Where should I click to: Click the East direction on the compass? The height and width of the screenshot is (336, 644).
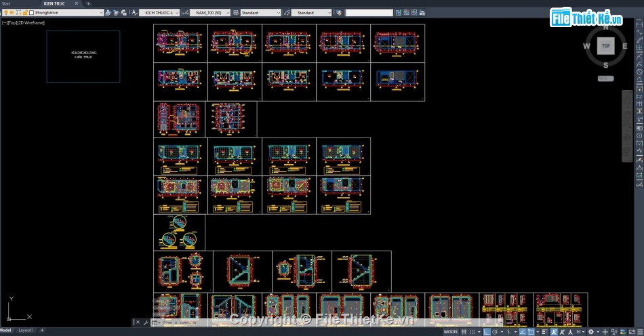point(624,46)
